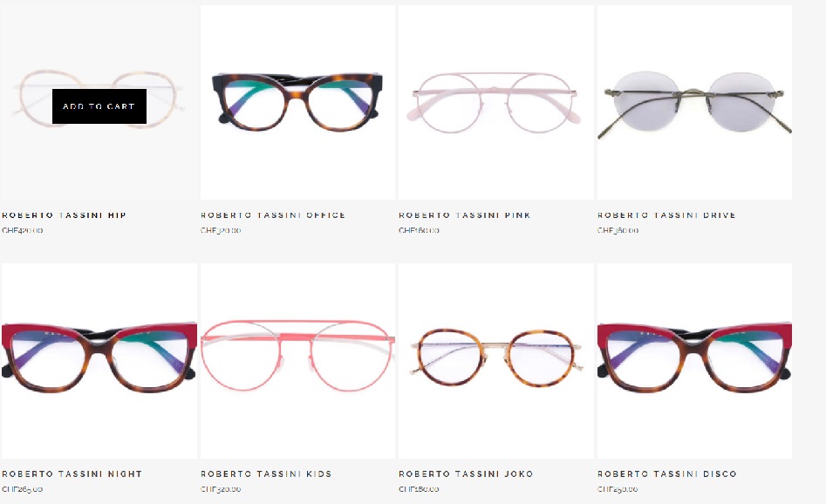Image resolution: width=826 pixels, height=504 pixels.
Task: Click the price under Roberto Tassini Disco
Action: (x=618, y=488)
